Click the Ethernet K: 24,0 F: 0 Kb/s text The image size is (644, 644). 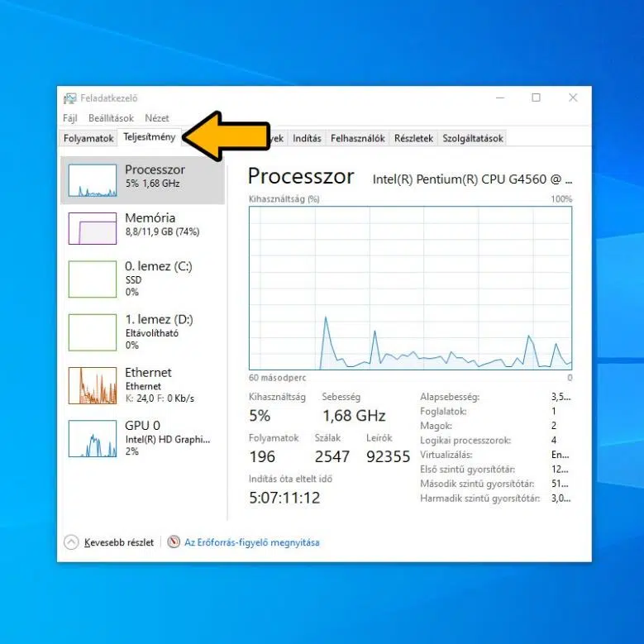coord(160,398)
